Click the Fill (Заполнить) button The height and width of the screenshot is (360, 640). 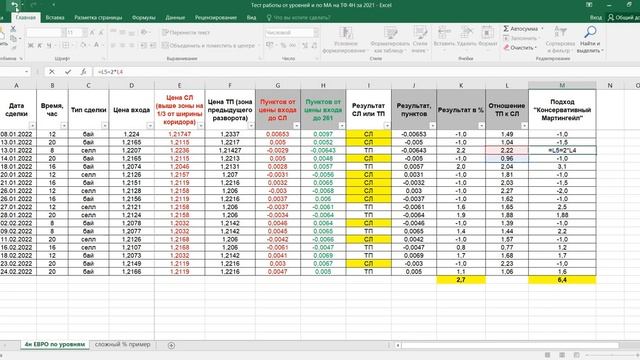(521, 38)
